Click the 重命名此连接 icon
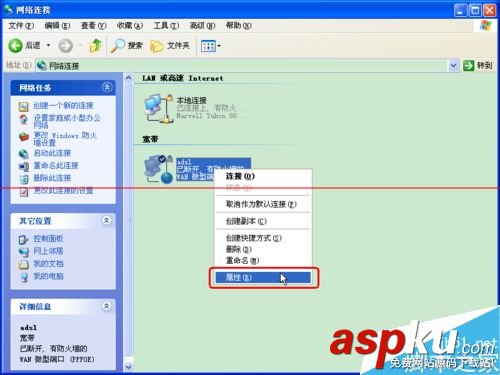The width and height of the screenshot is (500, 375). point(24,166)
